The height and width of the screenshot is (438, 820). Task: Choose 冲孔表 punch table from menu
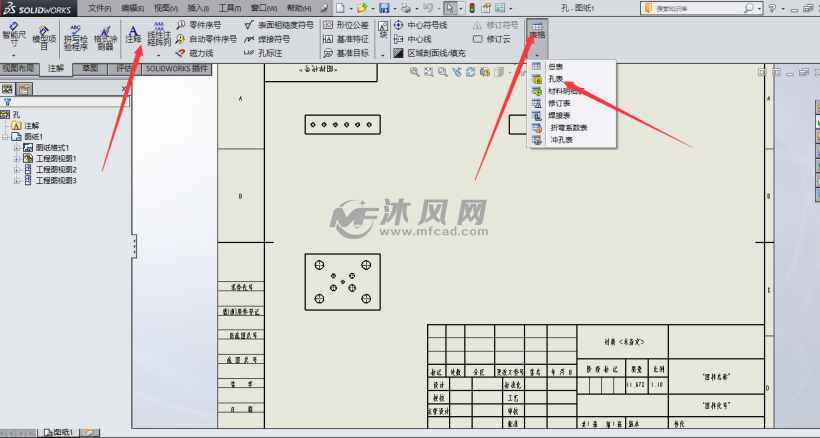[x=572, y=140]
